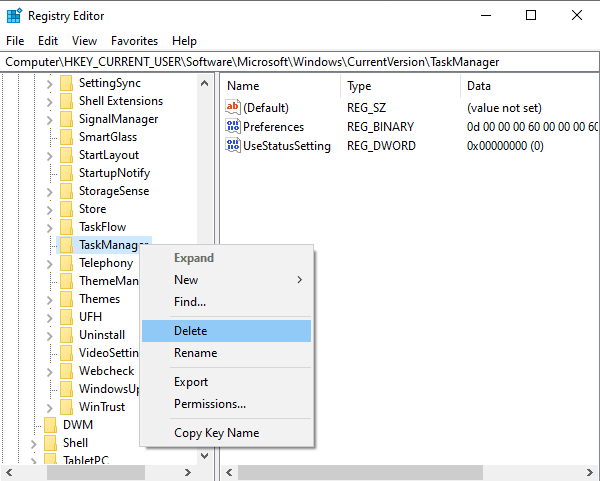This screenshot has height=481, width=600.
Task: Click the TaskFlow folder icon
Action: (x=66, y=227)
